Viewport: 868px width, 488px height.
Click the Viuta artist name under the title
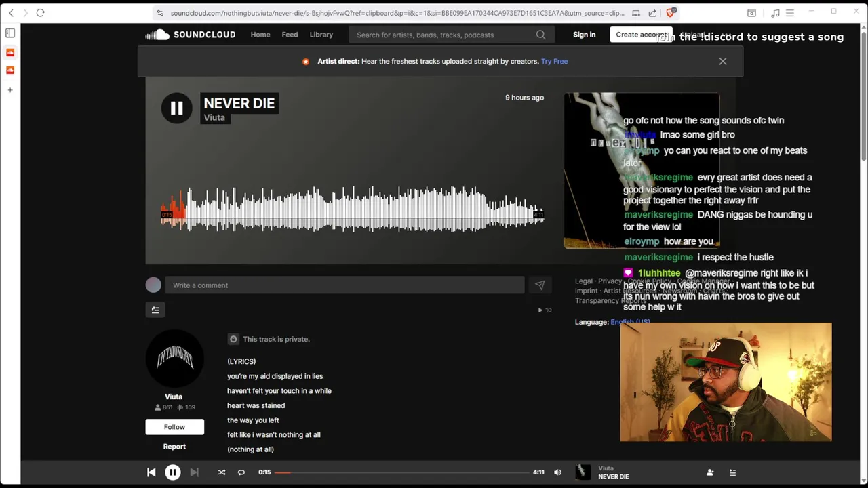[214, 117]
